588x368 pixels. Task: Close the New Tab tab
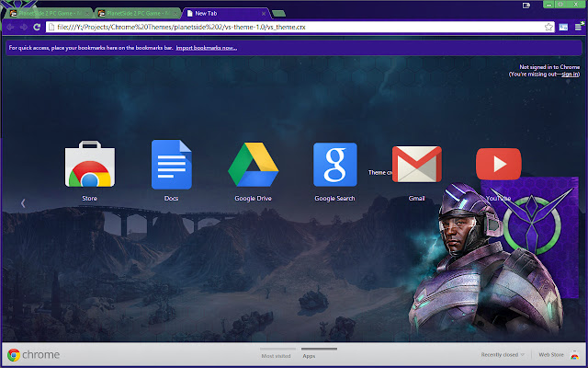coord(264,14)
